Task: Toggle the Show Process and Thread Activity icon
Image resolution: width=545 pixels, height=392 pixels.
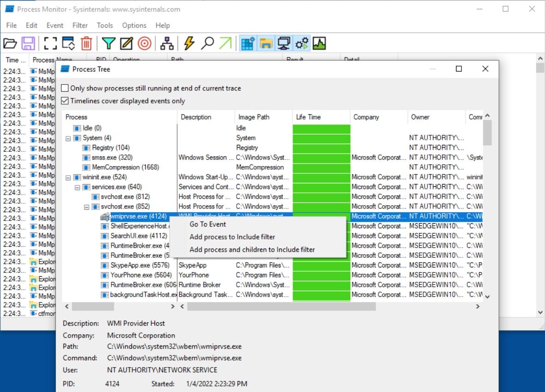Action: [x=302, y=43]
